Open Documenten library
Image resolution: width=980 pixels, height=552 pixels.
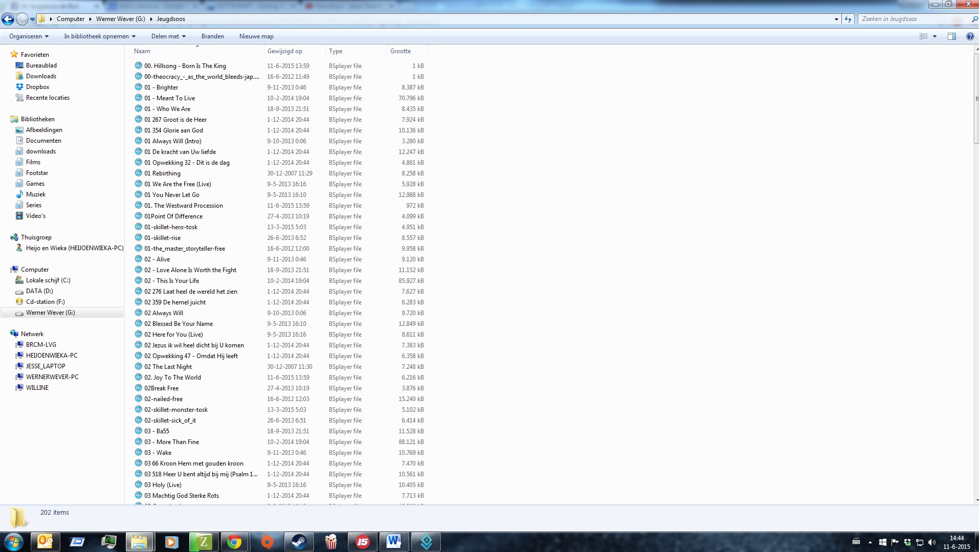pos(43,141)
